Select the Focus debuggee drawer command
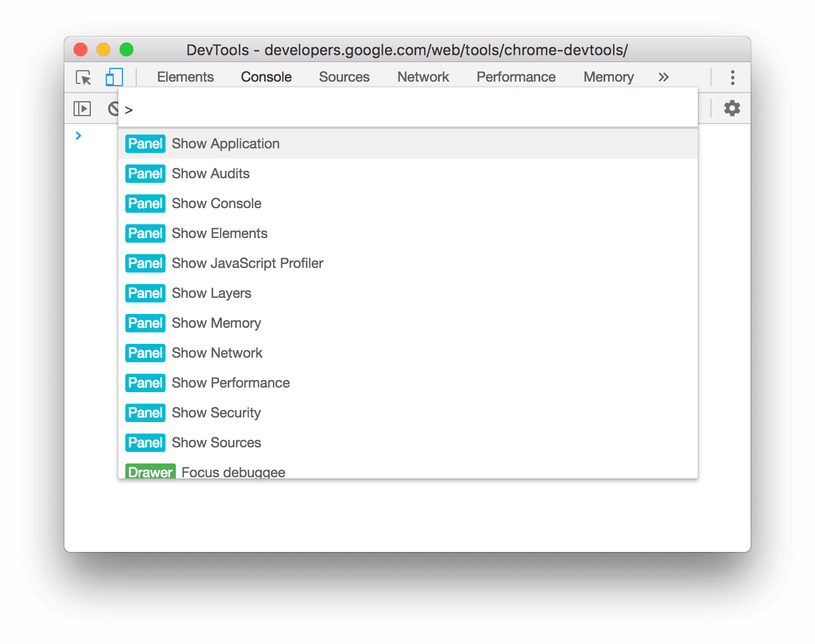 point(233,471)
